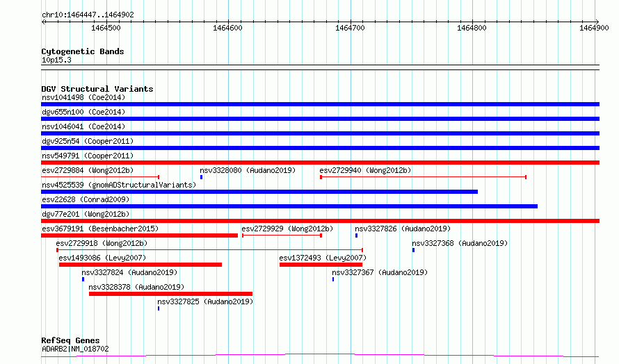619x364 pixels.
Task: Click ruler position 1464500
Action: click(x=106, y=28)
